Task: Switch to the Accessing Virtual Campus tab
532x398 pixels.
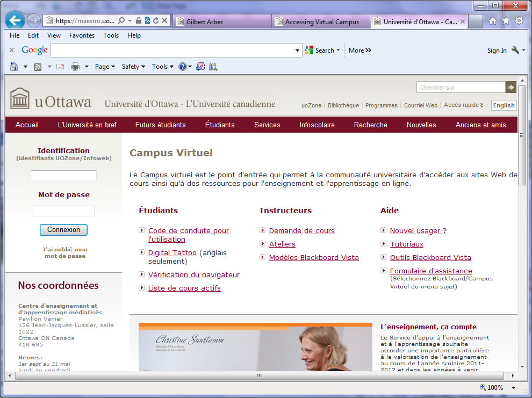Action: click(x=320, y=21)
